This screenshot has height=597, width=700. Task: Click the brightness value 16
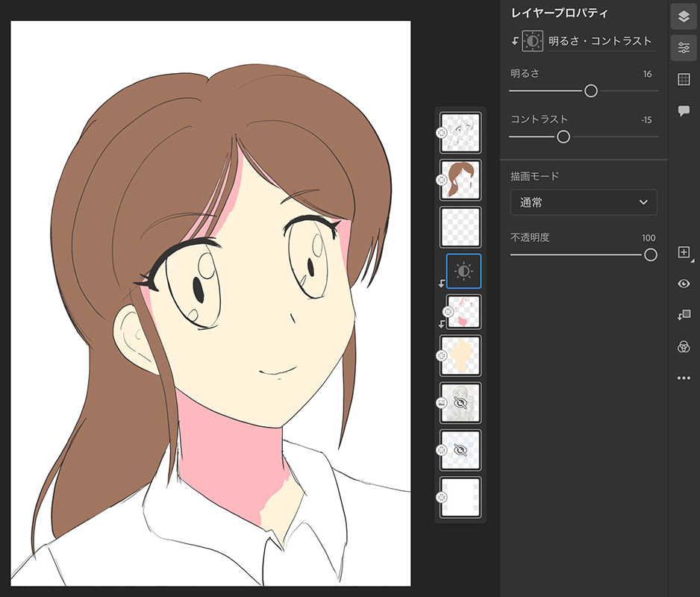click(647, 74)
